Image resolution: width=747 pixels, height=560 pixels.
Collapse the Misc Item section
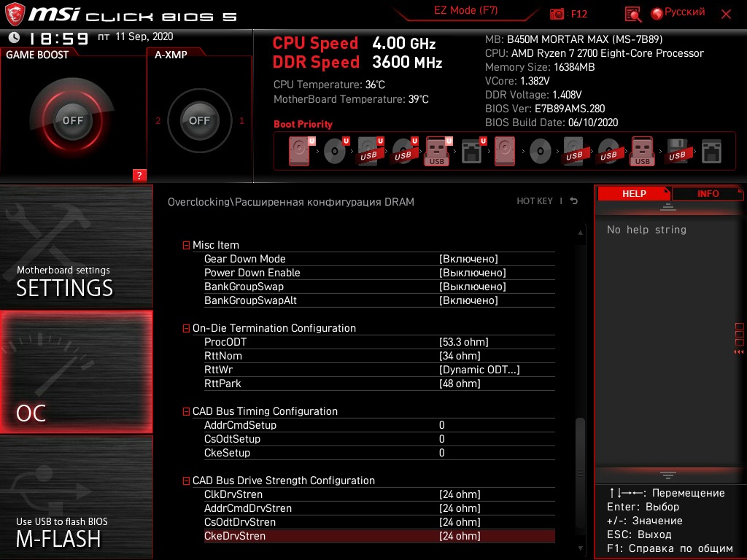(186, 245)
